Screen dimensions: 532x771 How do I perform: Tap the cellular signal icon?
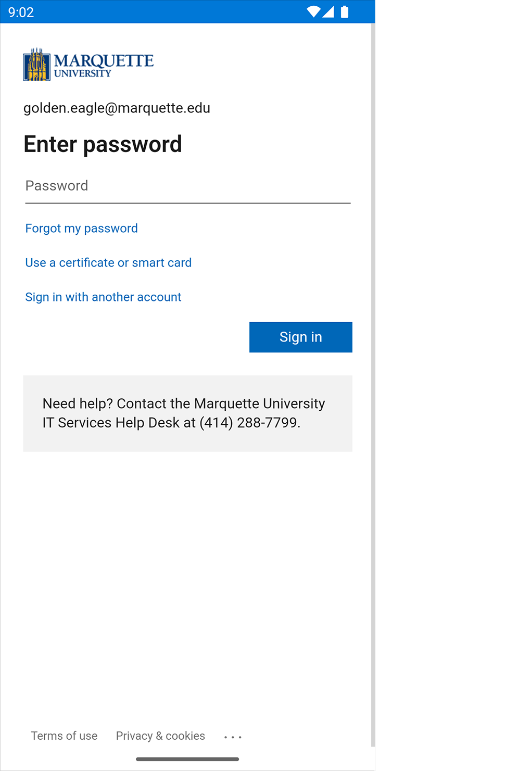click(x=328, y=11)
